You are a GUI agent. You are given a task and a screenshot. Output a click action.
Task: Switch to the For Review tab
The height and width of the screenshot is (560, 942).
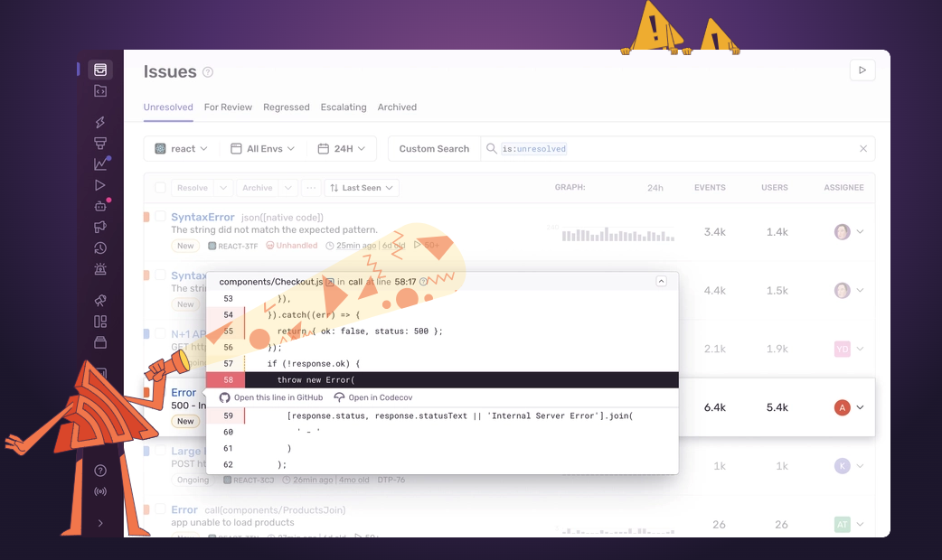click(x=228, y=107)
